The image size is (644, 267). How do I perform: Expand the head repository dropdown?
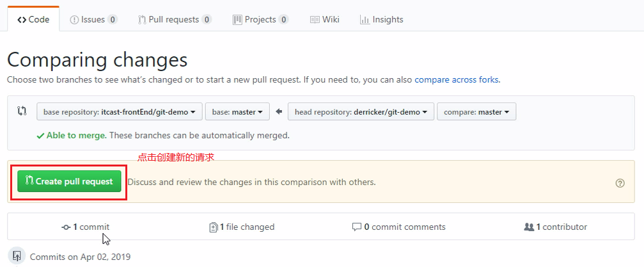361,111
